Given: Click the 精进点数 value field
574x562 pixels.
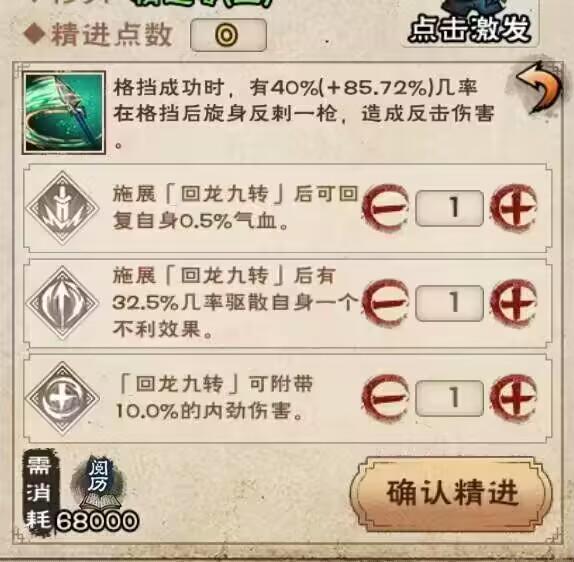Looking at the screenshot, I should pos(228,35).
